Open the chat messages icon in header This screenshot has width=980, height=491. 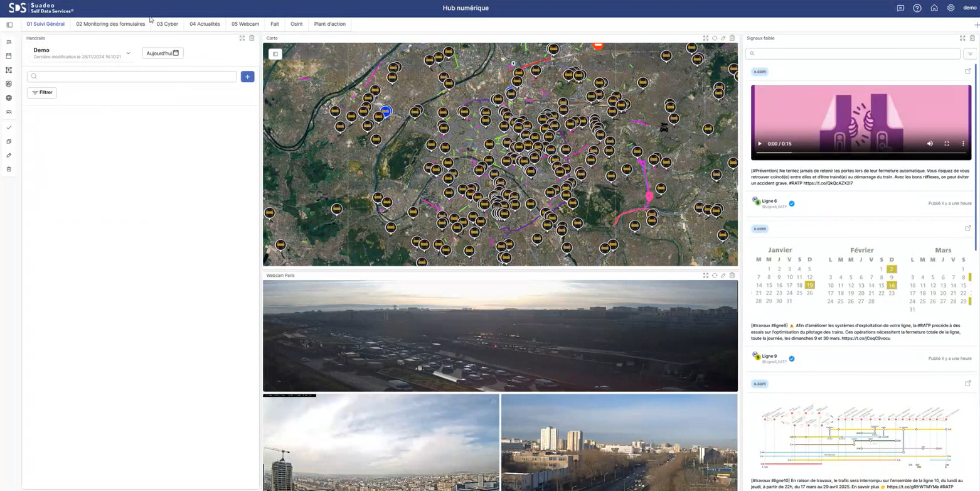(x=900, y=8)
